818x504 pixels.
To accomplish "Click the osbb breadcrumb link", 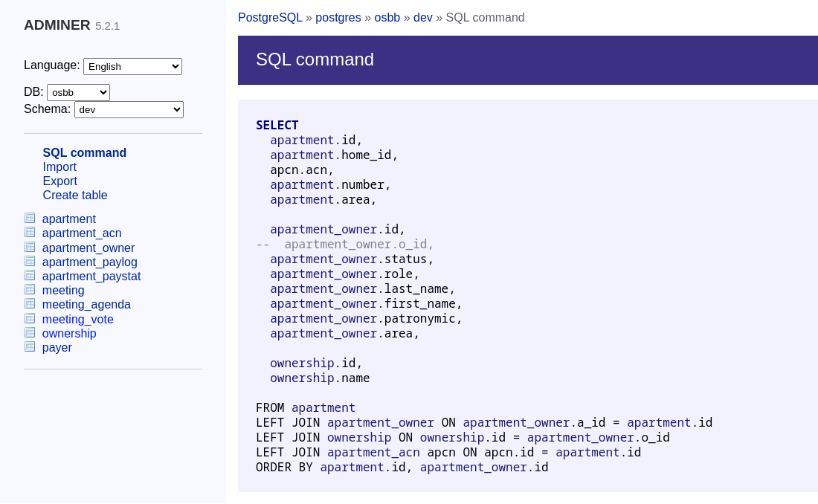I will coord(387,18).
